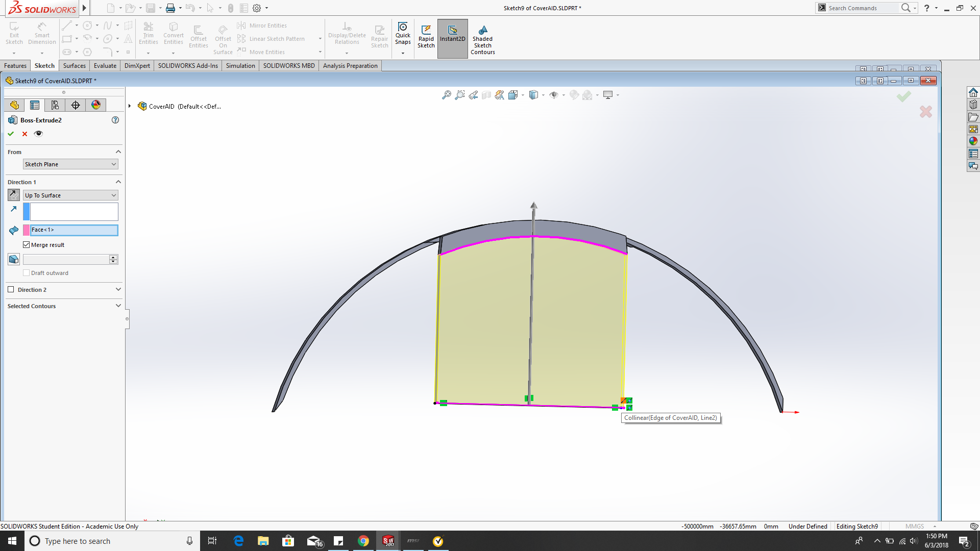The image size is (980, 551).
Task: Click Reverse Direction button in Direction 1
Action: click(x=14, y=195)
